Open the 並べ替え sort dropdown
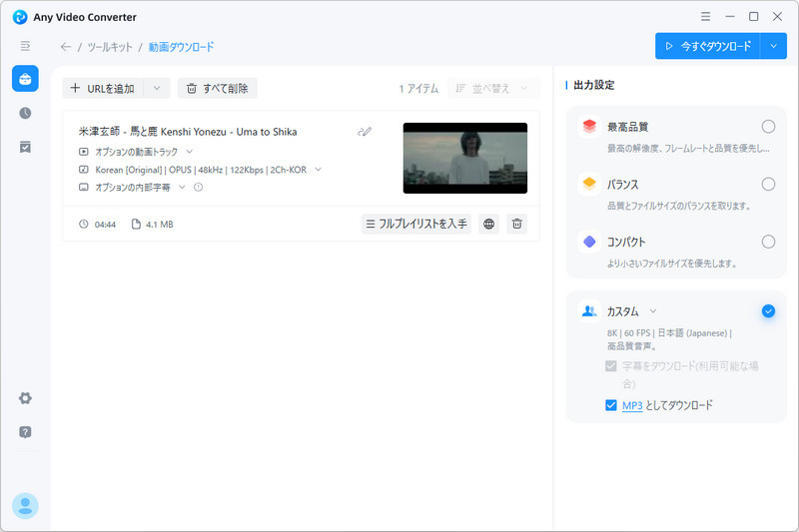The width and height of the screenshot is (799, 532). [x=493, y=88]
